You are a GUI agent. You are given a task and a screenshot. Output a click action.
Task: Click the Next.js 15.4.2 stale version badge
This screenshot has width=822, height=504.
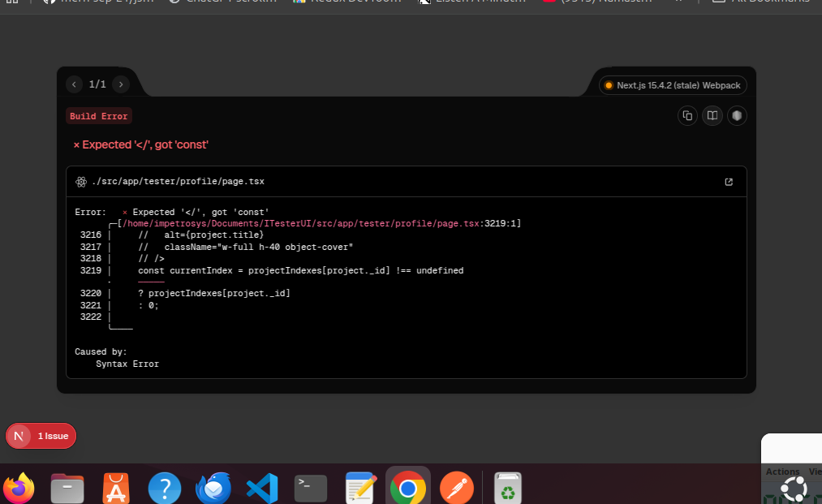point(673,85)
